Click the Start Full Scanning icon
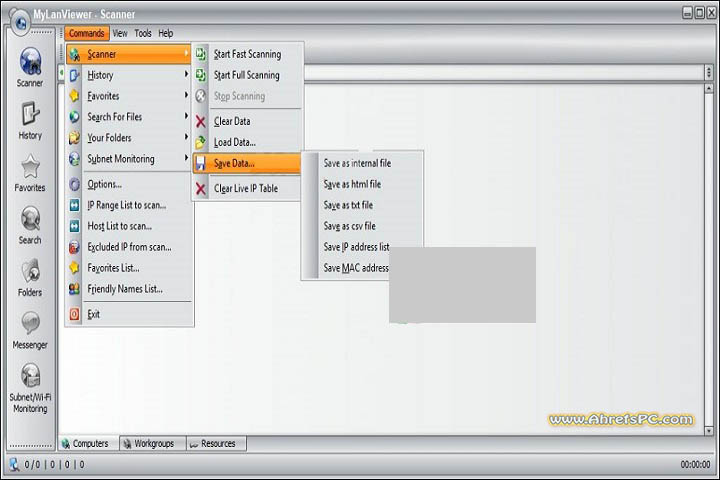This screenshot has width=720, height=480. click(x=201, y=75)
